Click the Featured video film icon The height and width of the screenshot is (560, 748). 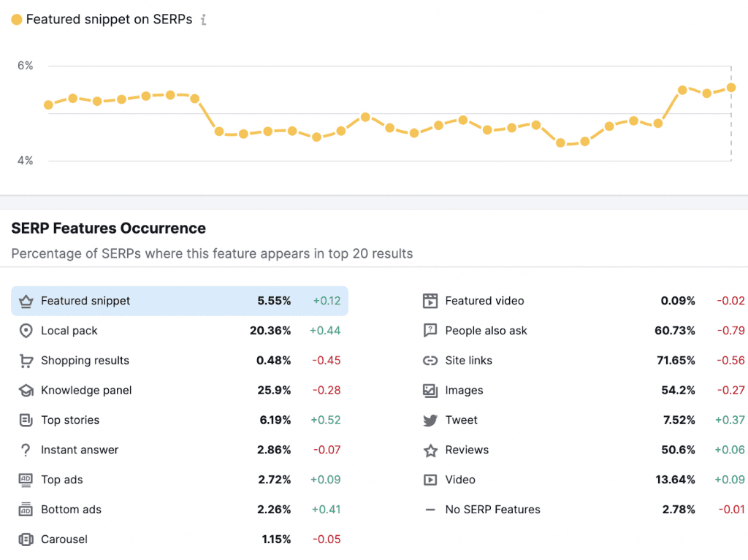(430, 301)
